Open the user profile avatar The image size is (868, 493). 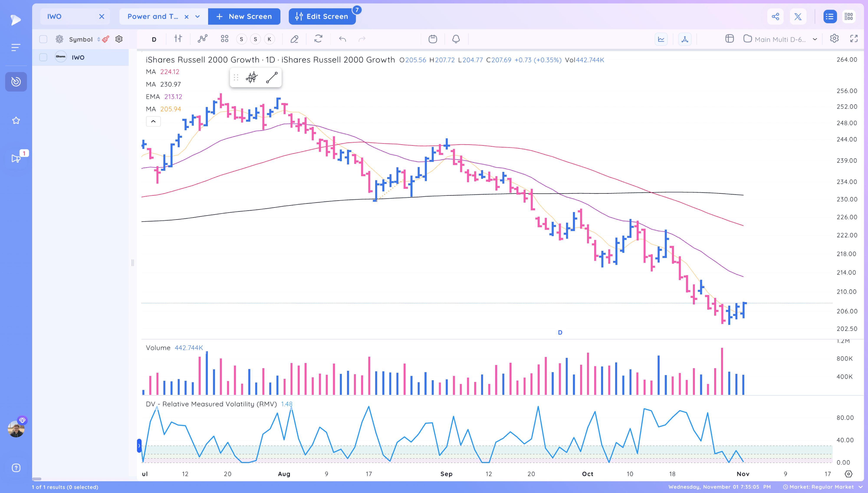click(16, 429)
